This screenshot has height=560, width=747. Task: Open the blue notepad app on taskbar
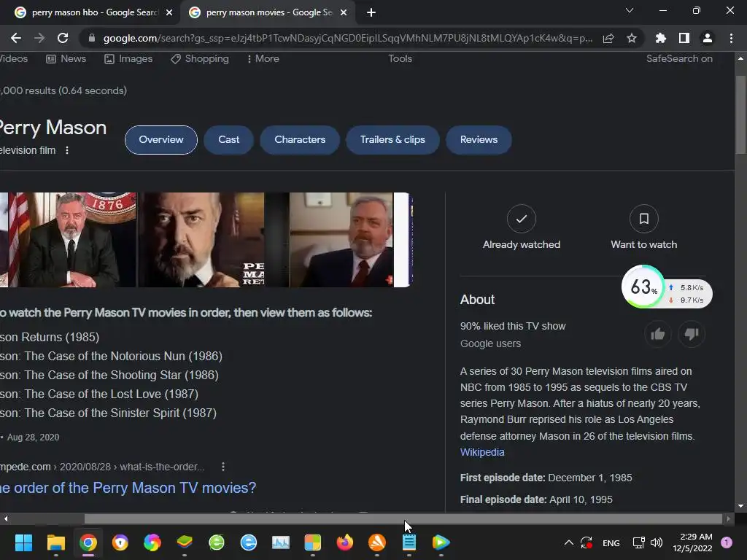click(x=409, y=542)
